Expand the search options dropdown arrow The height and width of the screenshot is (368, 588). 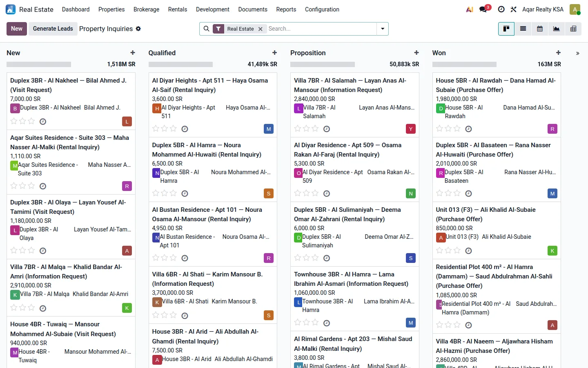point(383,29)
